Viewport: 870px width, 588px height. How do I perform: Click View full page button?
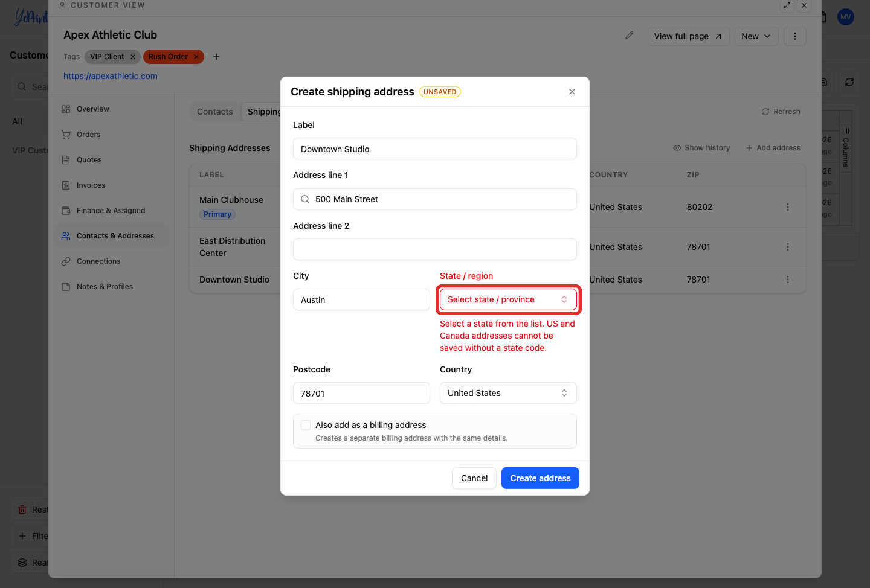(688, 36)
